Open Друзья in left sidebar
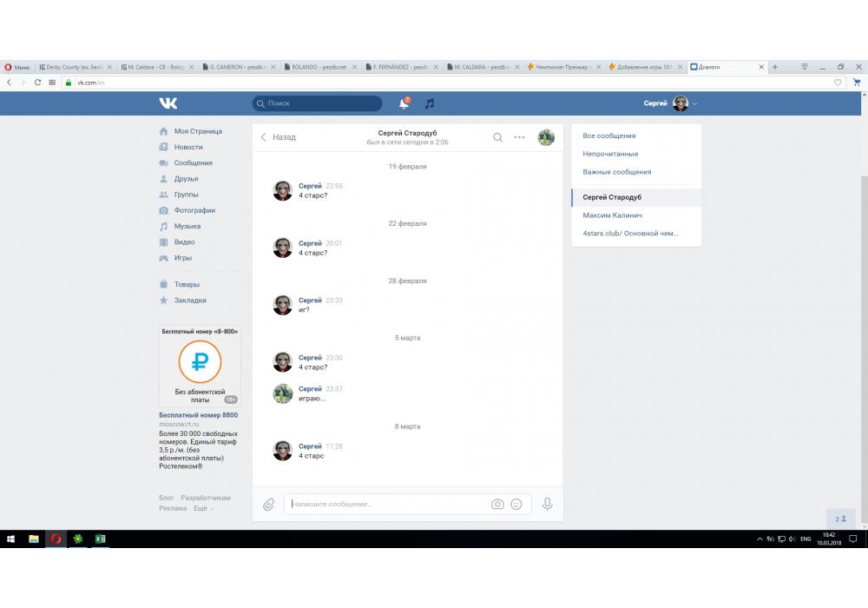This screenshot has height=608, width=868. pyautogui.click(x=186, y=179)
